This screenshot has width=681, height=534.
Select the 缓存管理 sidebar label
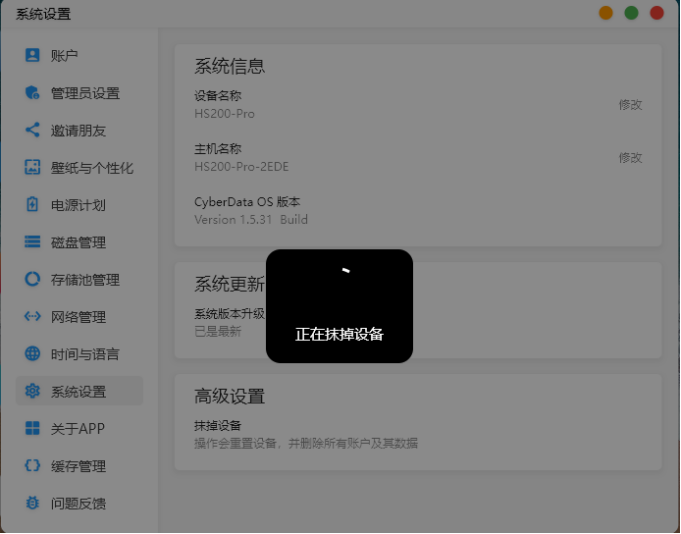[x=78, y=466]
